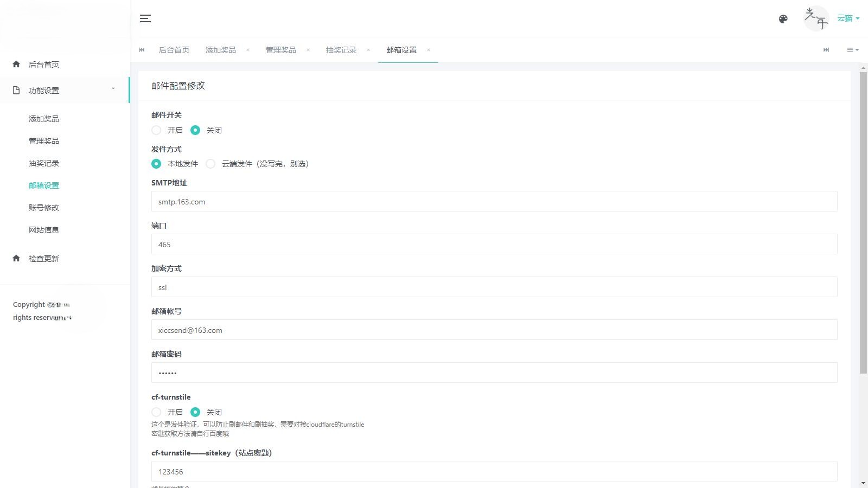
Task: Click the tabs scroll-right arrow icon
Action: [826, 50]
